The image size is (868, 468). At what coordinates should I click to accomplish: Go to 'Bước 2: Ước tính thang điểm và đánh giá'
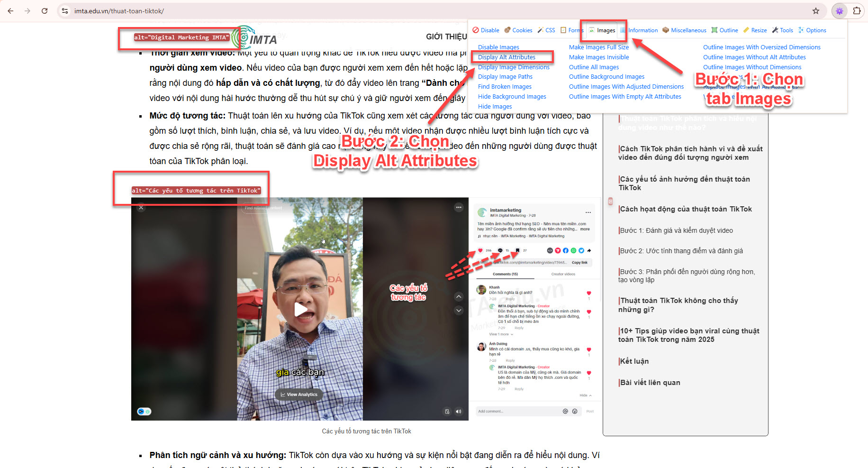[680, 251]
